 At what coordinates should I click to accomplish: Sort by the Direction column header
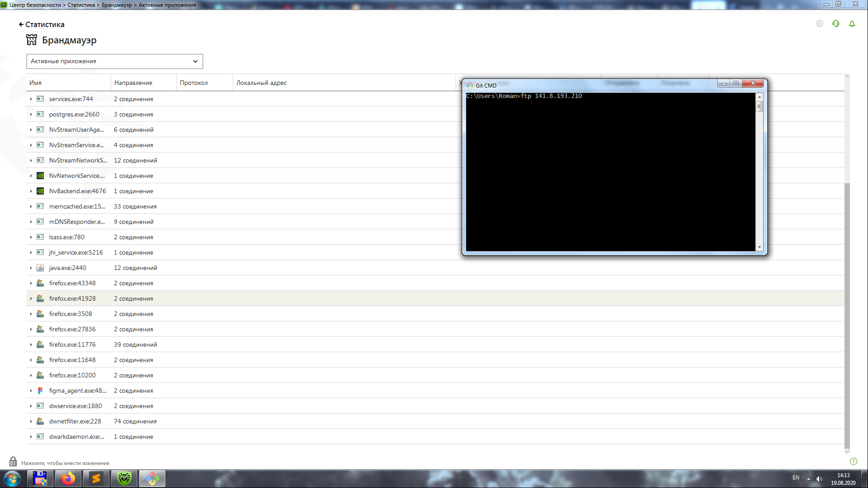tap(133, 83)
